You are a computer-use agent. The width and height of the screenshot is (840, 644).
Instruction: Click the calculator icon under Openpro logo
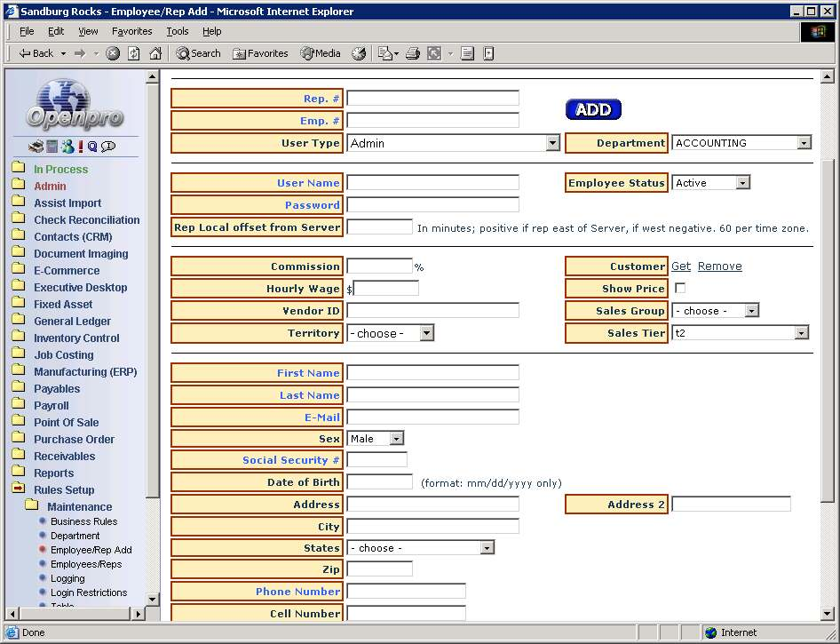(52, 147)
